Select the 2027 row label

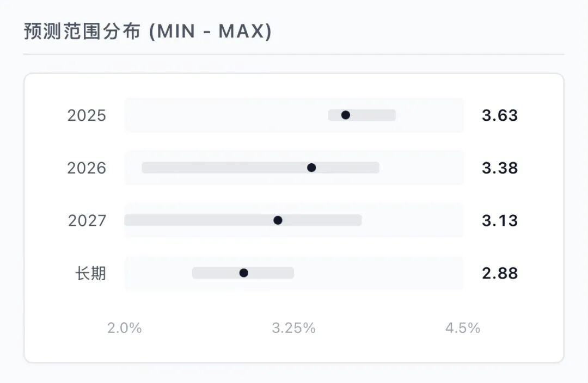[x=87, y=220]
